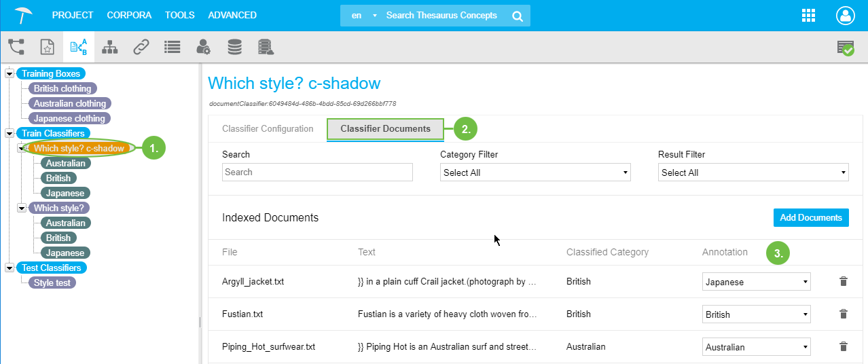Open the thesaurus tree view icon
Image resolution: width=868 pixels, height=364 pixels.
(16, 47)
